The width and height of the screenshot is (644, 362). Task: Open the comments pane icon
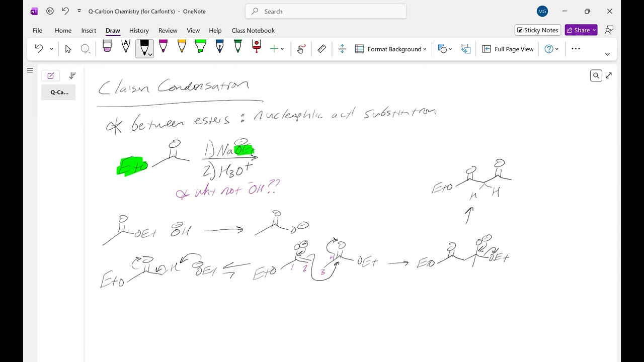[x=609, y=30]
